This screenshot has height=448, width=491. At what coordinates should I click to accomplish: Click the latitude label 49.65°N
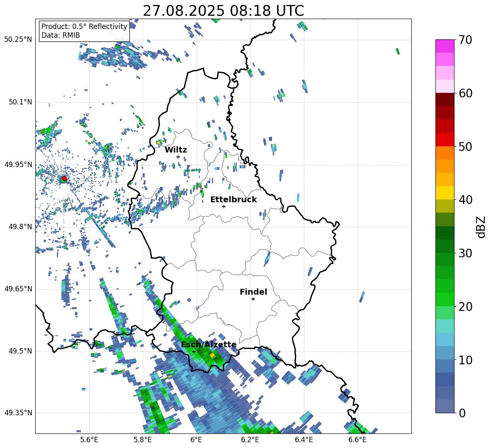[18, 289]
